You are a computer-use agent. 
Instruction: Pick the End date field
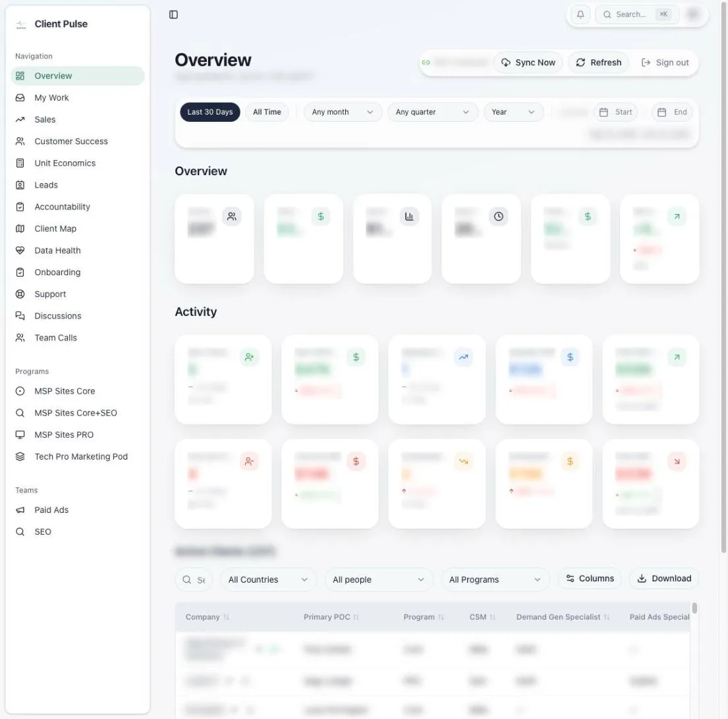(x=672, y=112)
